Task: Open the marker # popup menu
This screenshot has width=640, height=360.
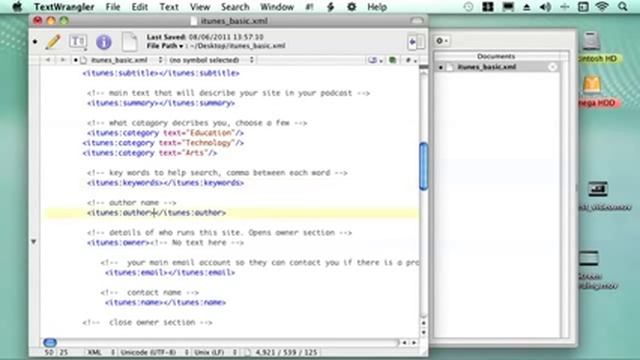Action: 411,60
